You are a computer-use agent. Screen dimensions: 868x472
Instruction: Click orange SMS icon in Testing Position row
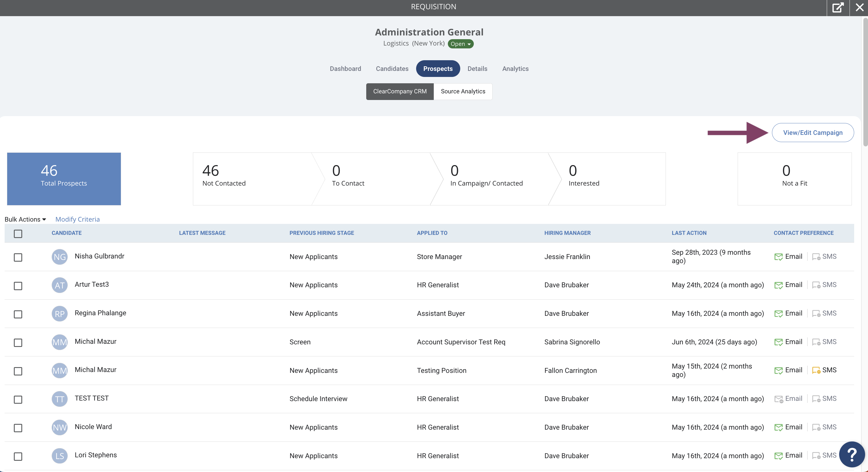point(816,370)
